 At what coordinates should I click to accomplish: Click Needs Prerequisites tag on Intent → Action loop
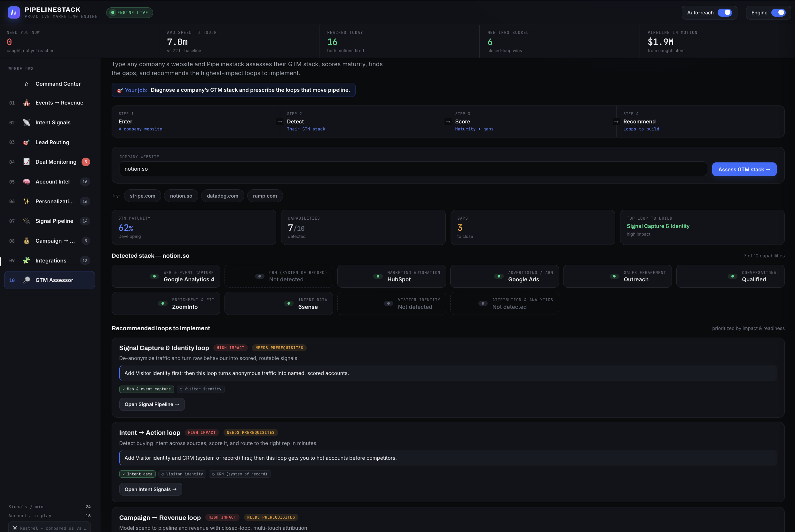[251, 433]
